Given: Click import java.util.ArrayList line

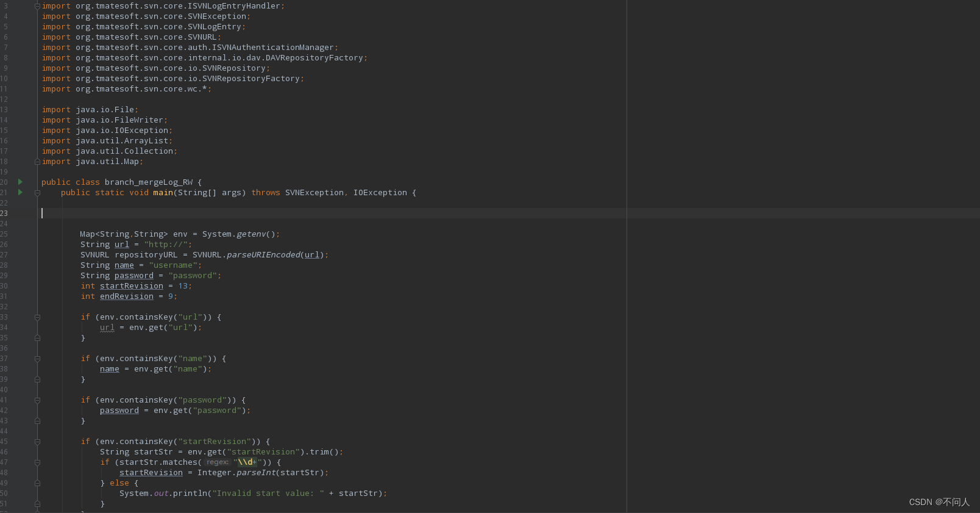Looking at the screenshot, I should pyautogui.click(x=107, y=141).
